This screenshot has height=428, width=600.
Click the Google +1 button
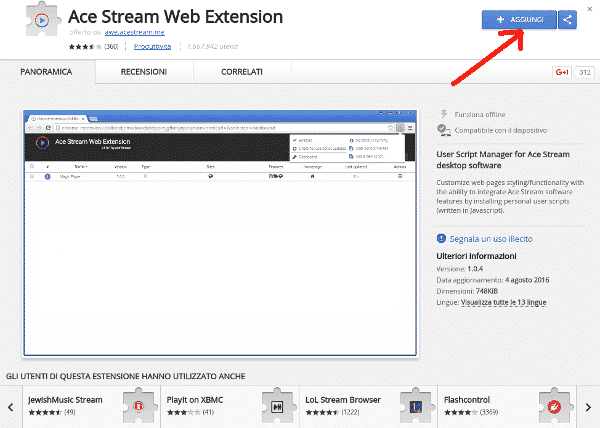point(562,72)
